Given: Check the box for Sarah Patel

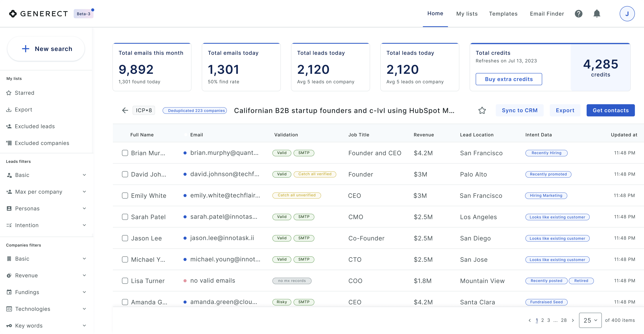Looking at the screenshot, I should point(125,217).
